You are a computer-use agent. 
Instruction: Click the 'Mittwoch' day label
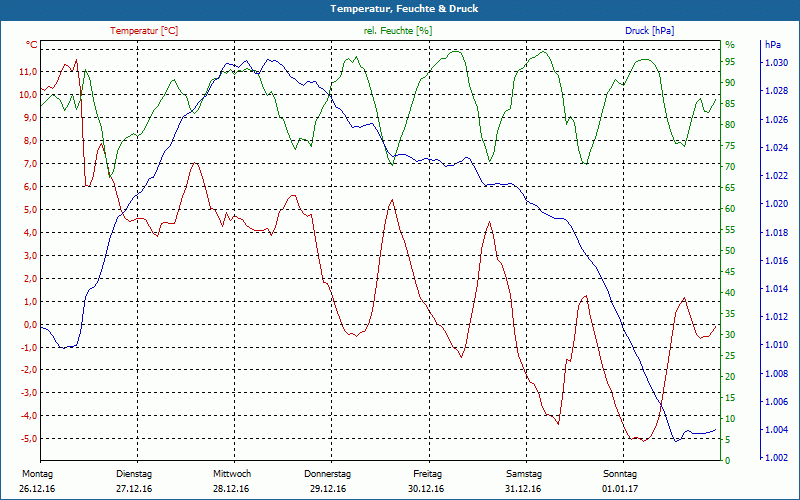click(232, 474)
